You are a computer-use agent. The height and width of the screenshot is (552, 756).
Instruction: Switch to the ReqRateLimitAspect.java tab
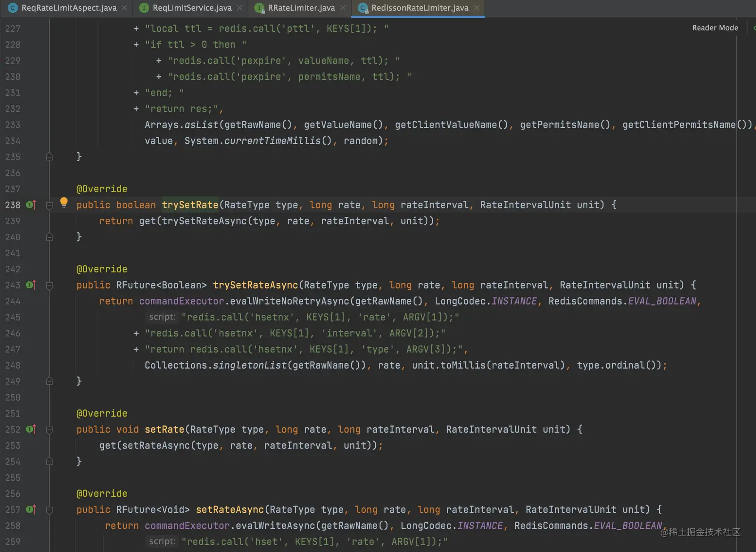[x=69, y=8]
